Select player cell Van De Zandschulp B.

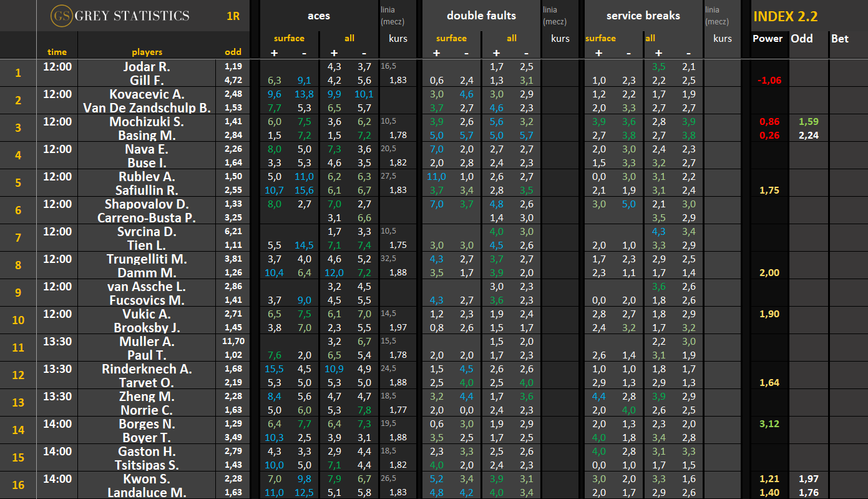(147, 107)
